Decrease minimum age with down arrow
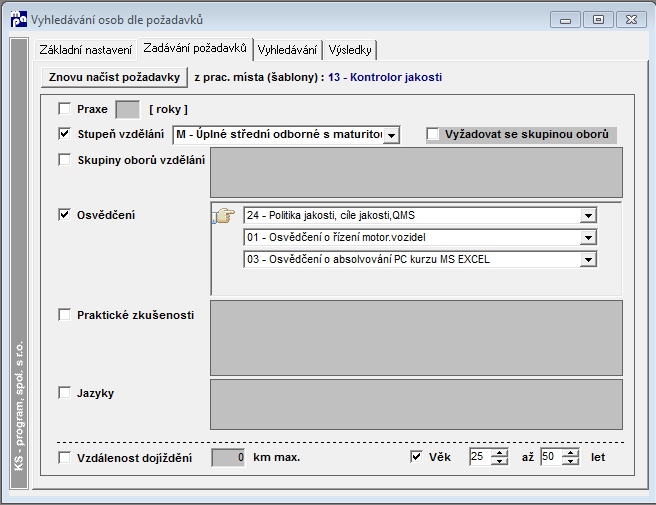This screenshot has height=505, width=656. (x=500, y=461)
